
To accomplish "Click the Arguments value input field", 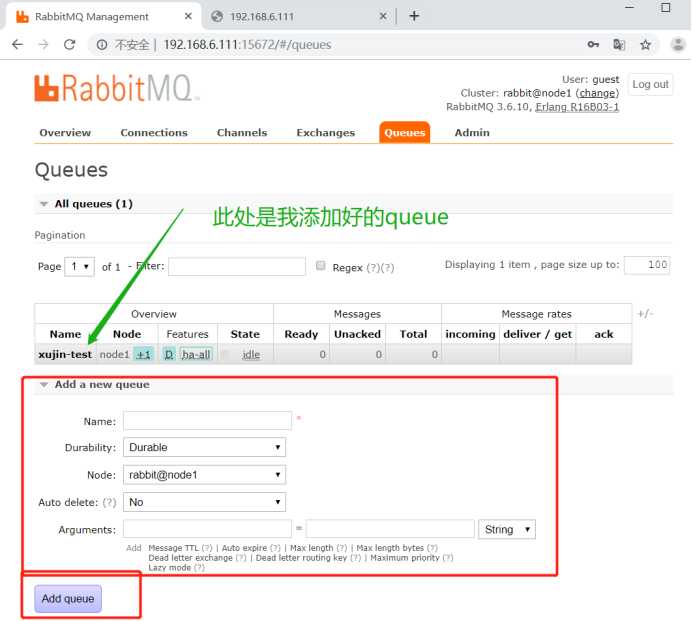I will (x=390, y=529).
